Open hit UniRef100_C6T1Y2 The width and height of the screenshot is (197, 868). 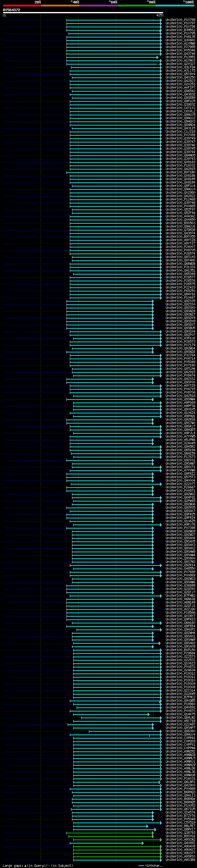click(x=180, y=108)
